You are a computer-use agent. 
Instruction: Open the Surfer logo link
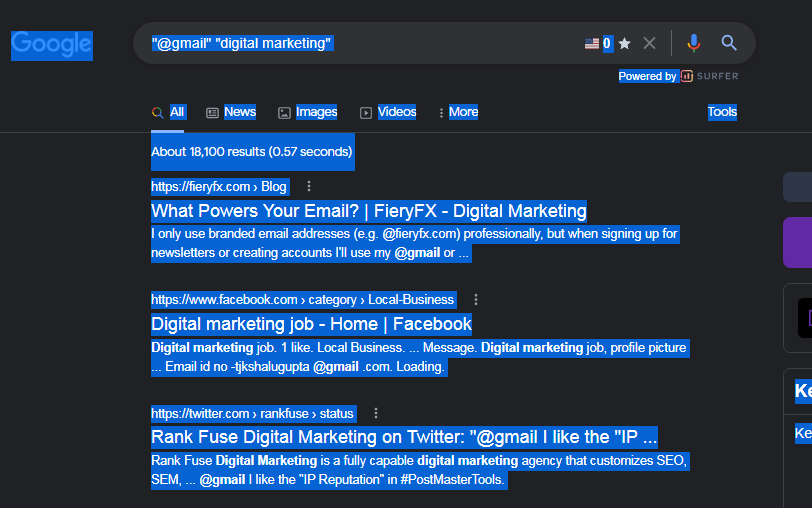pos(710,76)
